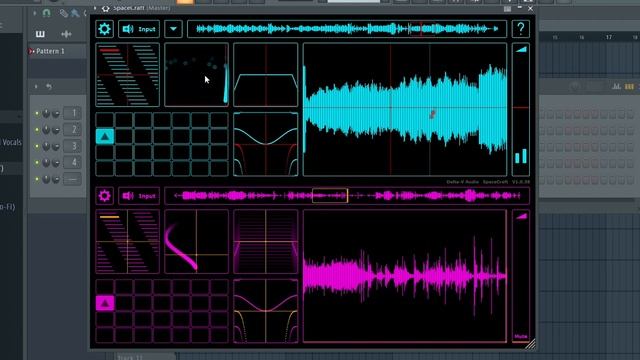Click the magenta main grain waveform display
Screen dimensions: 640x360
[405, 276]
